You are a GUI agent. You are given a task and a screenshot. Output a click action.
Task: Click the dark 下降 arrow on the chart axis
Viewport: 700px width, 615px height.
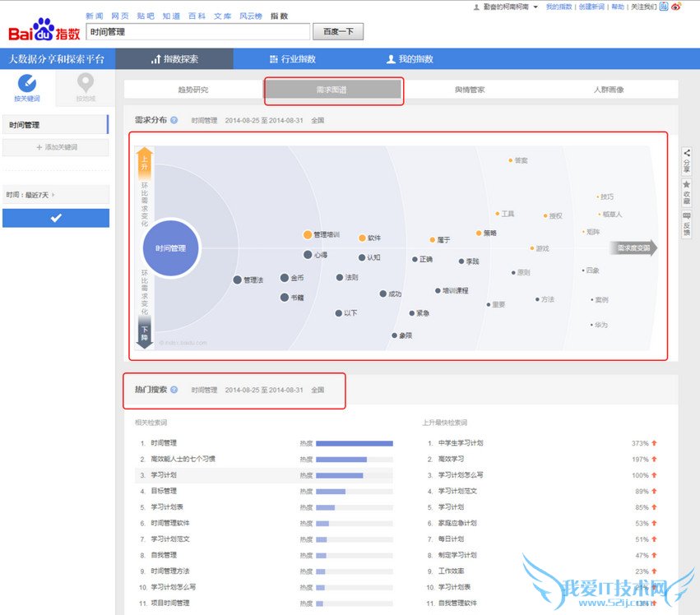tap(144, 332)
